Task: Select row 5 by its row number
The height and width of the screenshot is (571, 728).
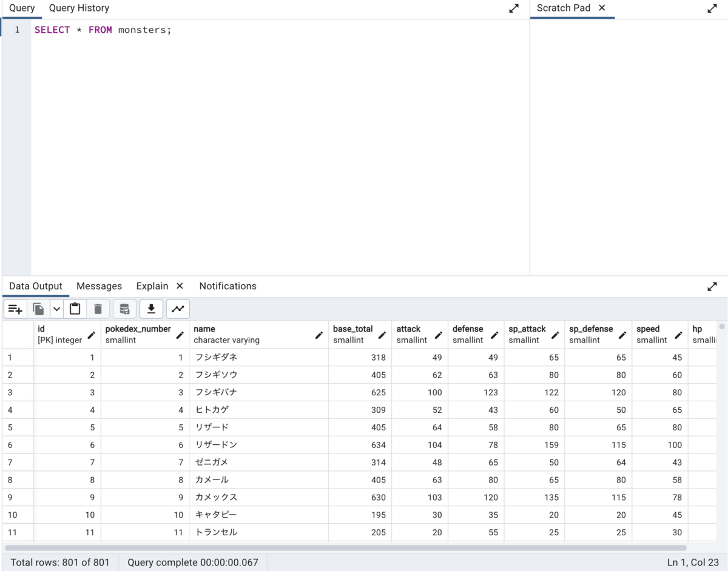Action: click(x=17, y=427)
